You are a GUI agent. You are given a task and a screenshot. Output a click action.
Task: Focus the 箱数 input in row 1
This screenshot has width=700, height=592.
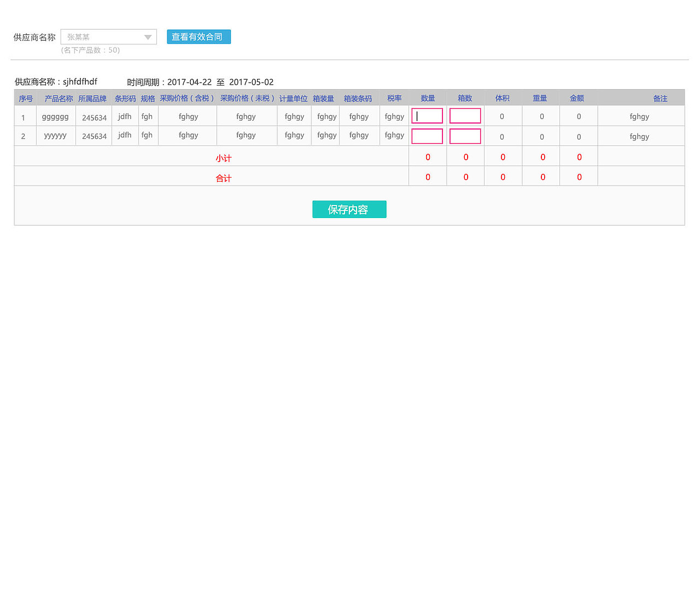465,116
